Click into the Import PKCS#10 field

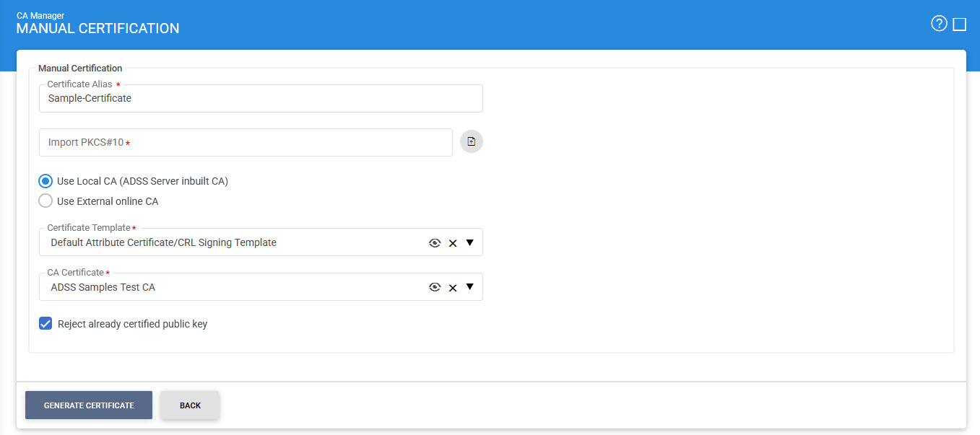point(246,143)
